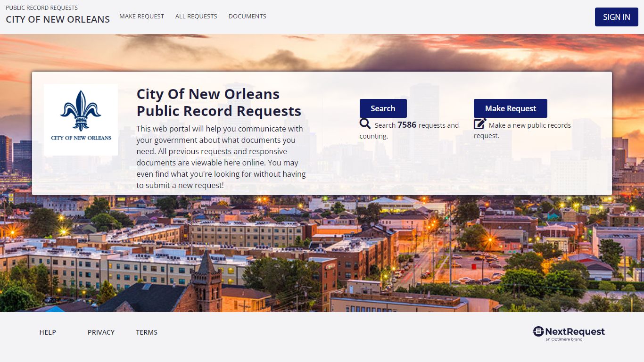
Task: Open the Documents navigation item
Action: pyautogui.click(x=247, y=16)
